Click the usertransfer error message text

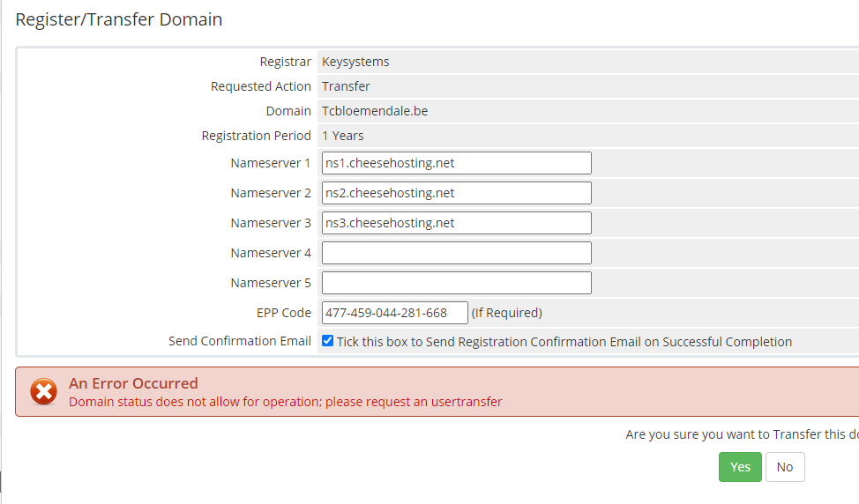coord(285,402)
